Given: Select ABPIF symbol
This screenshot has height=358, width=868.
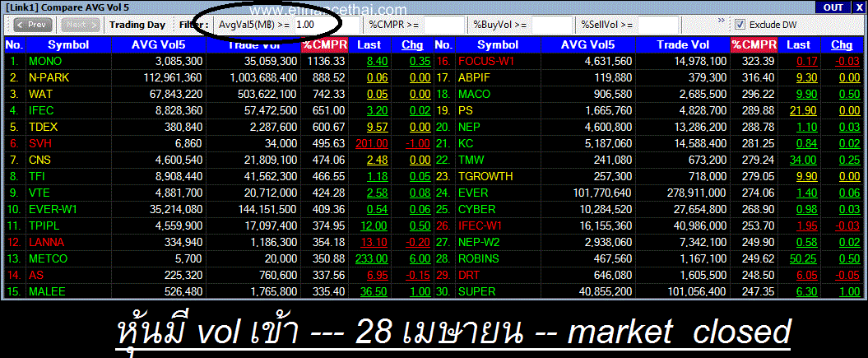Looking at the screenshot, I should 475,78.
